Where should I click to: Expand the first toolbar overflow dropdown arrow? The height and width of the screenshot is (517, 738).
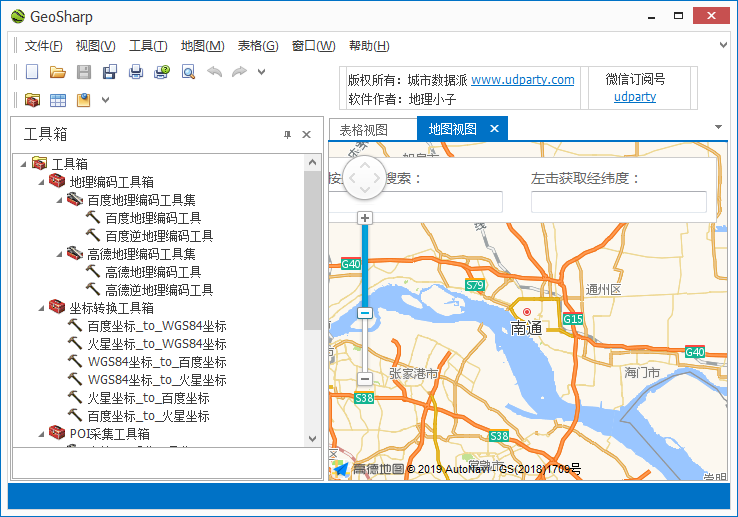click(262, 72)
